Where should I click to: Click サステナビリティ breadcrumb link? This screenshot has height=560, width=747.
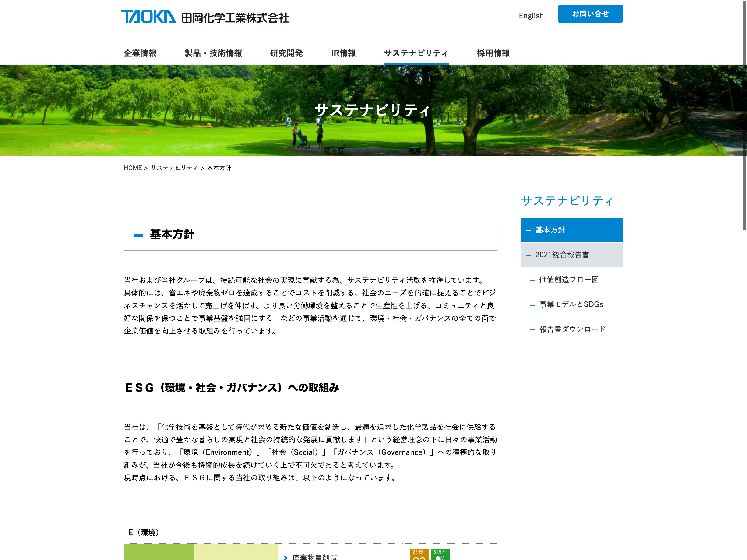pyautogui.click(x=174, y=168)
